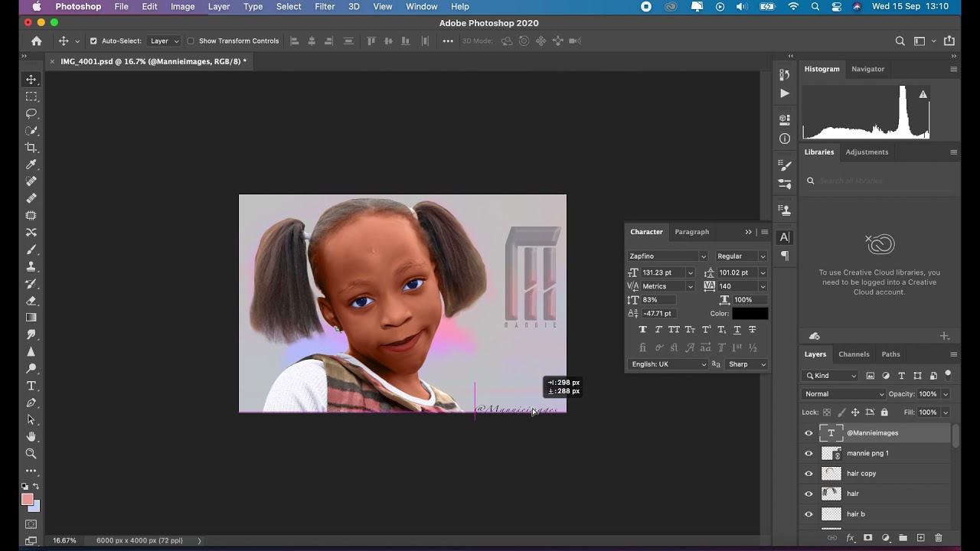Switch to the Paragraph tab
This screenshot has width=980, height=551.
click(691, 232)
